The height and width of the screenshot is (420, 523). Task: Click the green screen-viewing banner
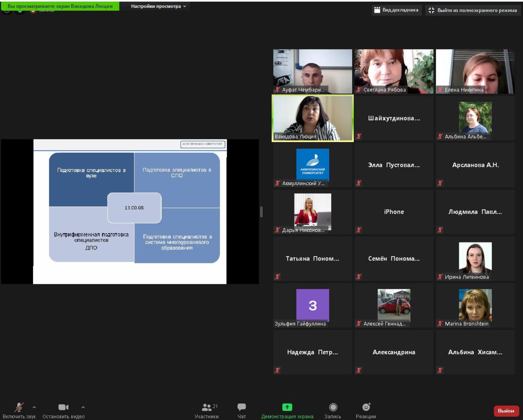pos(60,6)
